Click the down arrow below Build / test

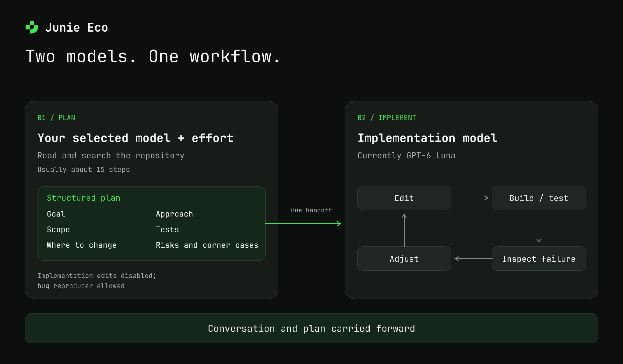[x=539, y=227]
